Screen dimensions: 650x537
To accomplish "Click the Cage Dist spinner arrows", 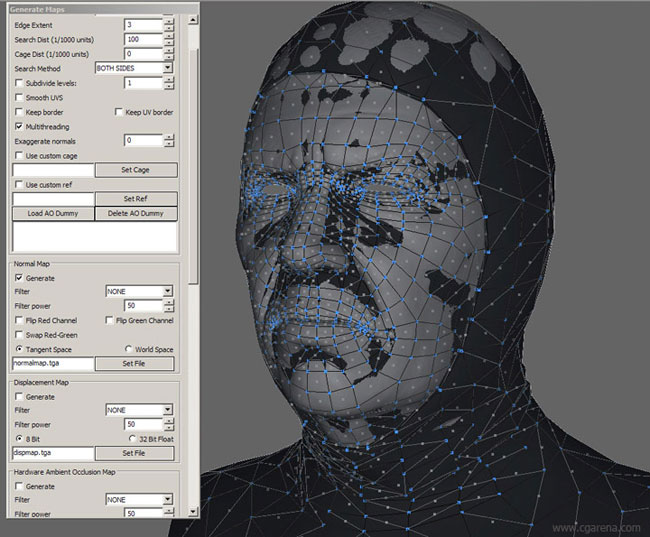I will click(169, 54).
